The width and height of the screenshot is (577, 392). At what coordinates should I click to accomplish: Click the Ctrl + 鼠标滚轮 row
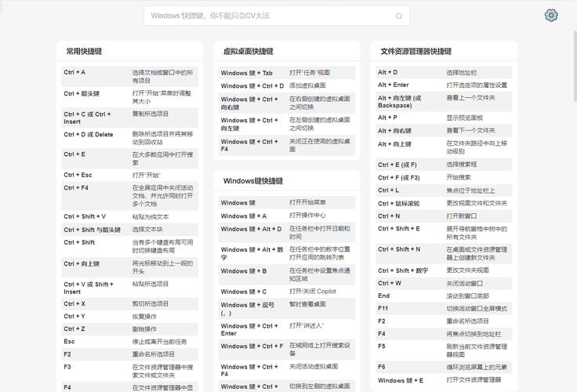444,203
